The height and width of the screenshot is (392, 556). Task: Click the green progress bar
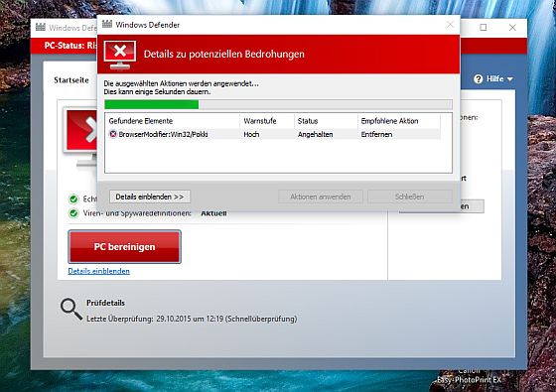[x=278, y=104]
